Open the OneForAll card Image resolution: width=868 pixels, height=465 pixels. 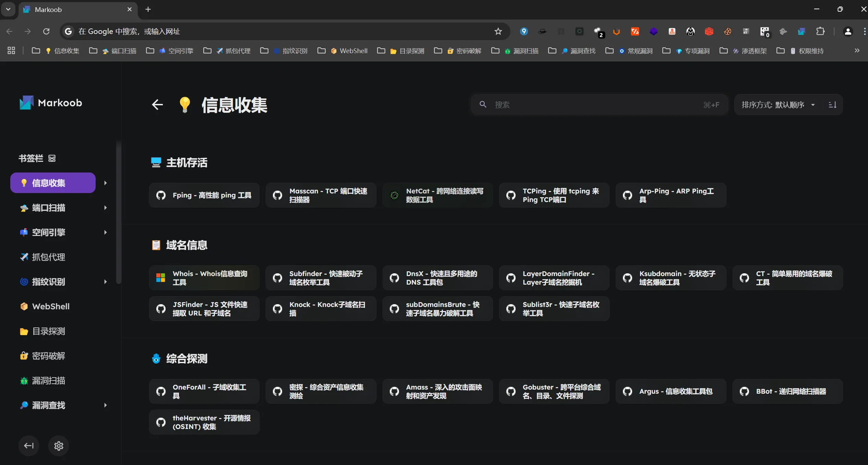[x=204, y=391]
